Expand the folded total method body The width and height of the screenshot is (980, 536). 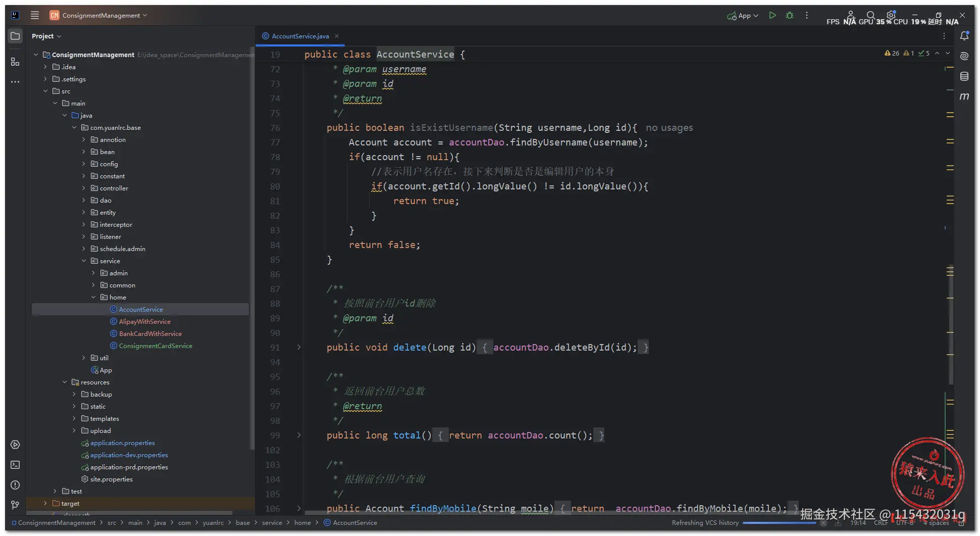[x=299, y=435]
